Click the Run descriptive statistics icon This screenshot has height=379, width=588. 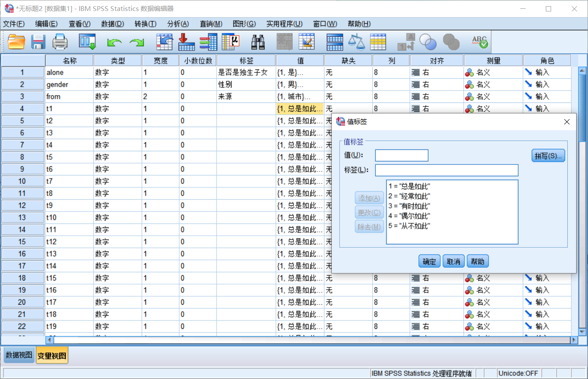pyautogui.click(x=230, y=42)
